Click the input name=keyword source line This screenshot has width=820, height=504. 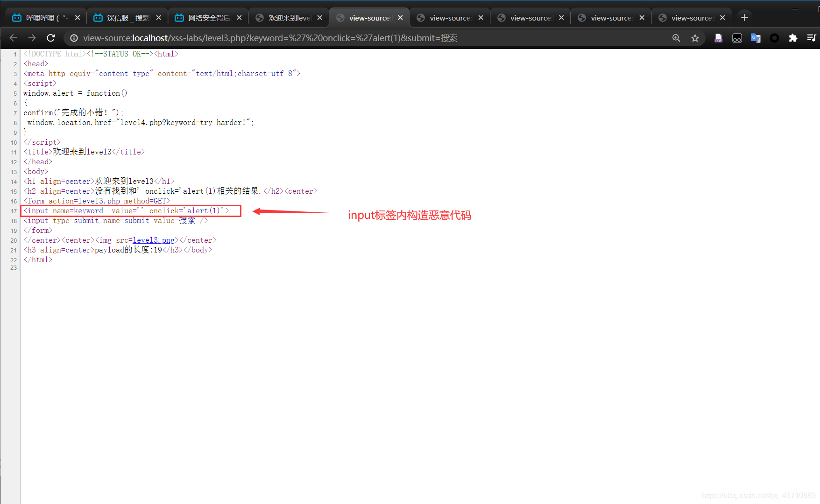[126, 211]
